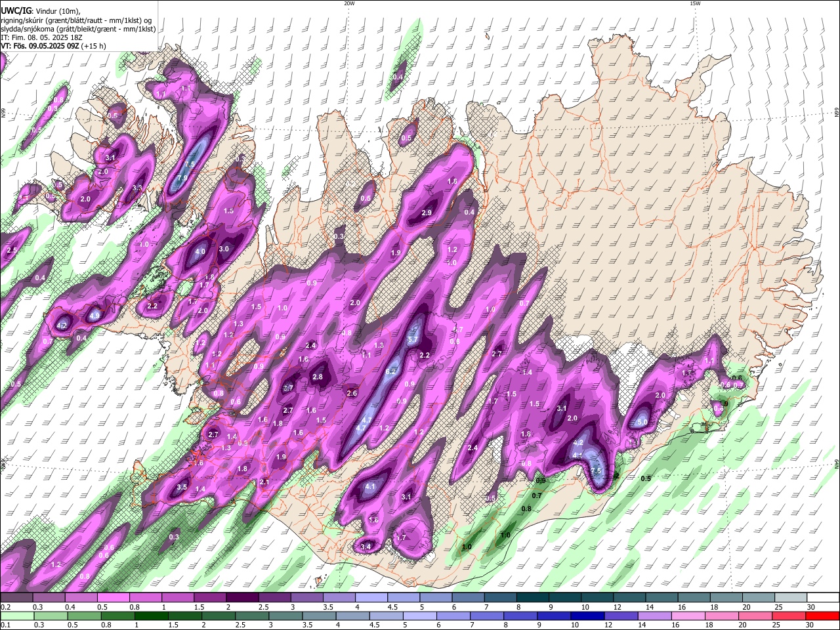Click the '30' label in upper legend row
The image size is (840, 630).
pos(811,607)
